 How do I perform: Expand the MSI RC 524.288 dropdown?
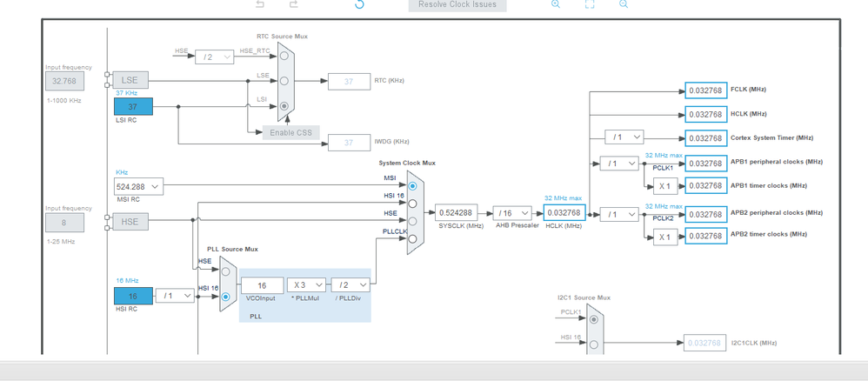click(138, 187)
